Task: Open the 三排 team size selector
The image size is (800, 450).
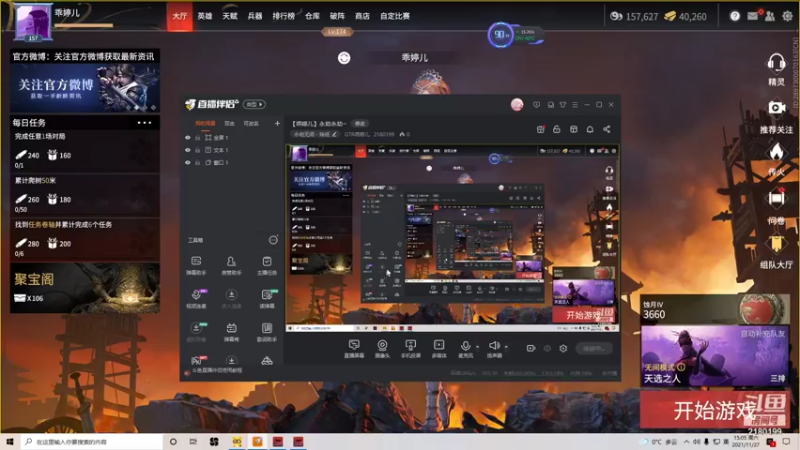Action: (778, 378)
